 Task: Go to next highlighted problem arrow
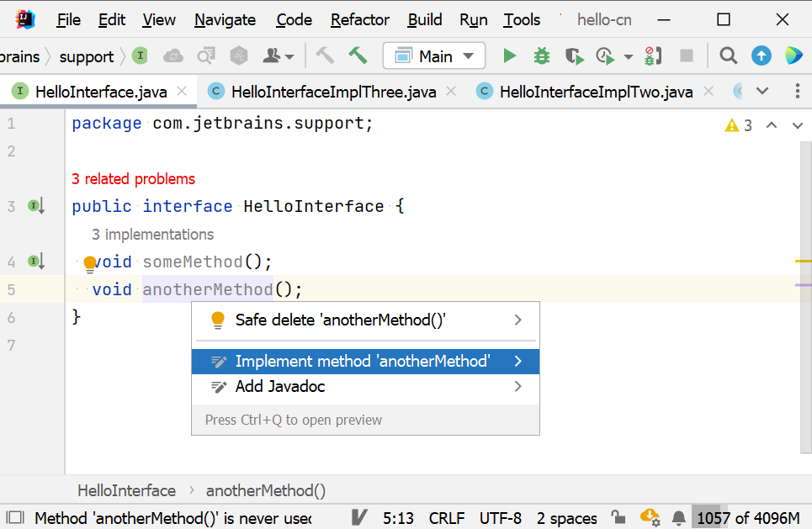click(798, 125)
